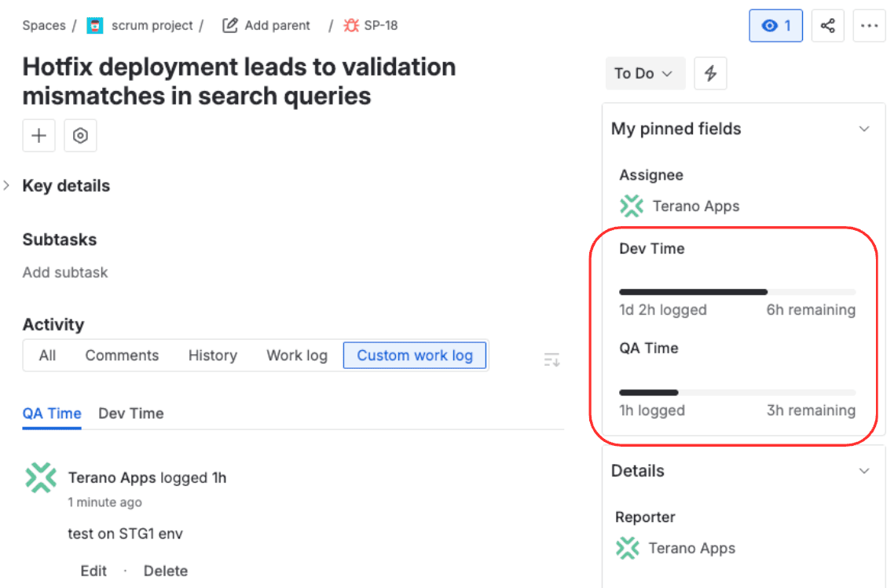Click the reporter Terano Apps avatar
The width and height of the screenshot is (894, 588).
628,548
